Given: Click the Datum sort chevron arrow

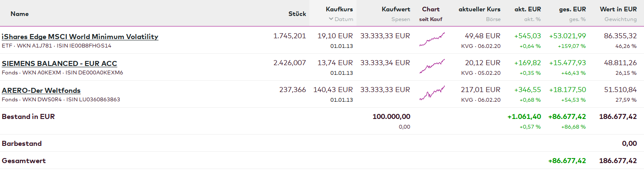Looking at the screenshot, I should (331, 19).
